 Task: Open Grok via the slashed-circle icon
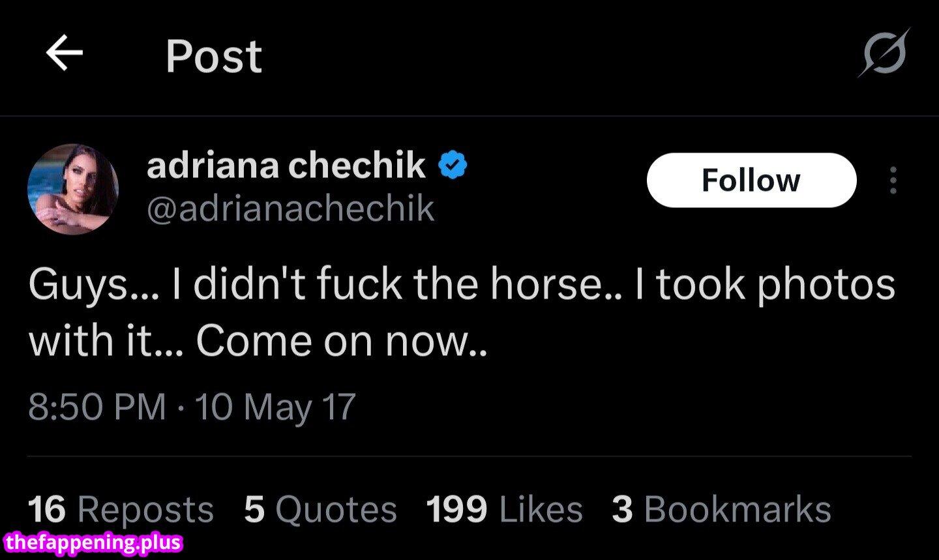(x=884, y=53)
